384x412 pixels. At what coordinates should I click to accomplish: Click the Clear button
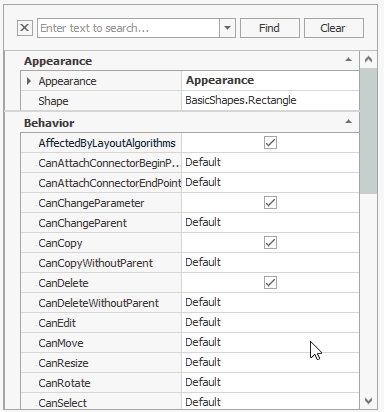point(333,28)
